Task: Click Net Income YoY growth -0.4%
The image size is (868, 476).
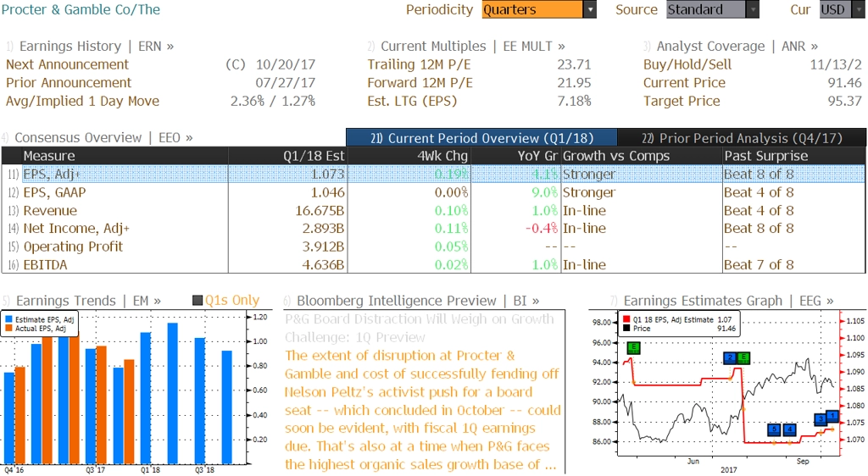Action: click(542, 229)
